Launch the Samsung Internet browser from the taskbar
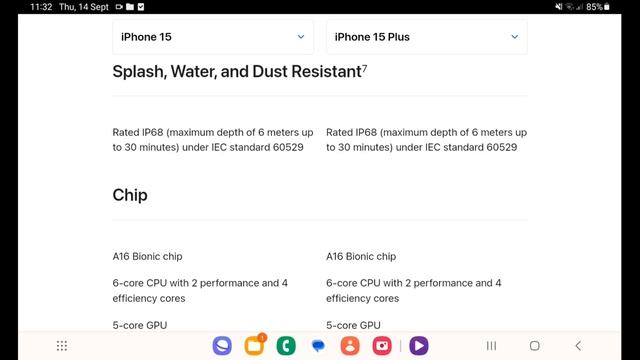The image size is (640, 360). pos(222,346)
